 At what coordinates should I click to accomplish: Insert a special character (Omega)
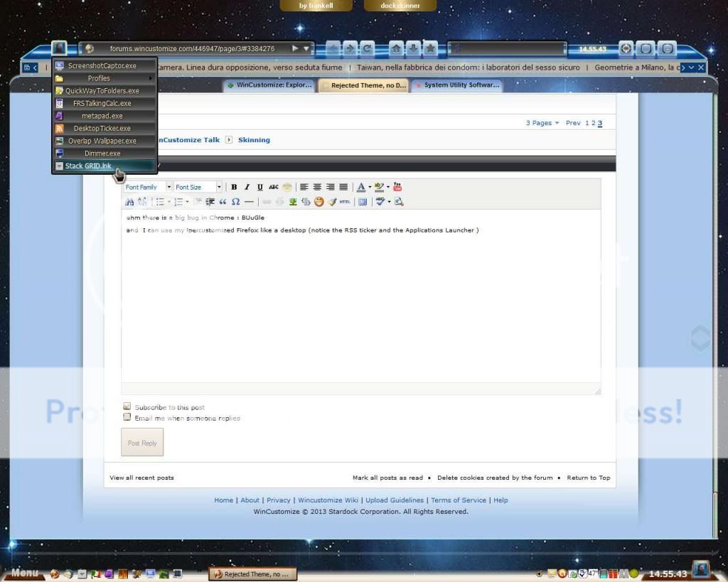point(236,201)
